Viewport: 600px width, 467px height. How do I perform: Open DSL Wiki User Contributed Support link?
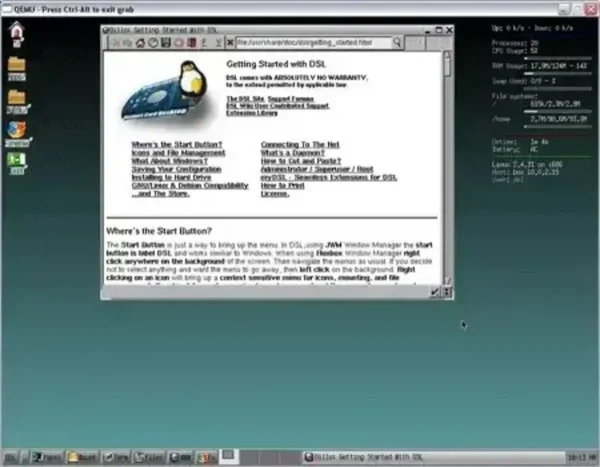pos(277,106)
